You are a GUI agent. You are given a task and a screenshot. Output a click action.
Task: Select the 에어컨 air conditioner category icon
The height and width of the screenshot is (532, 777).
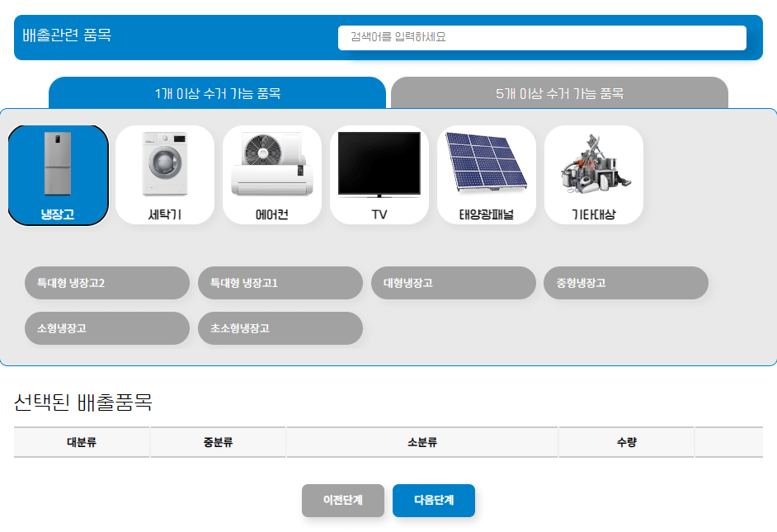(x=272, y=173)
